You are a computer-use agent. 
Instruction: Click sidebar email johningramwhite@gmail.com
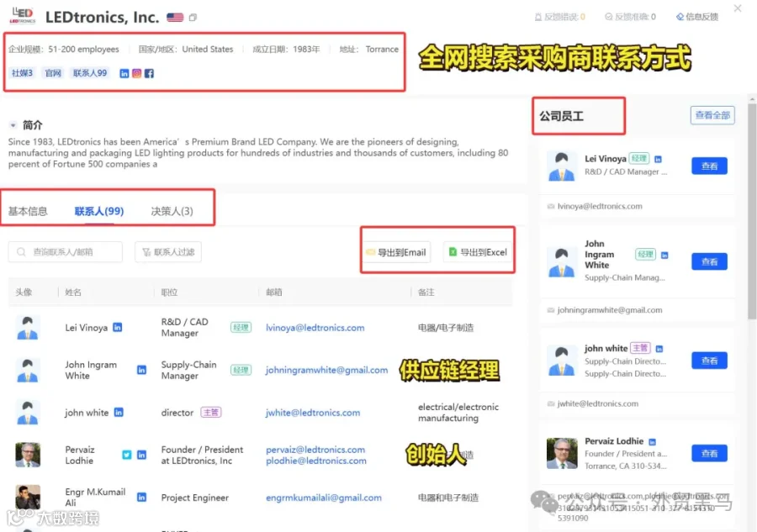point(610,309)
